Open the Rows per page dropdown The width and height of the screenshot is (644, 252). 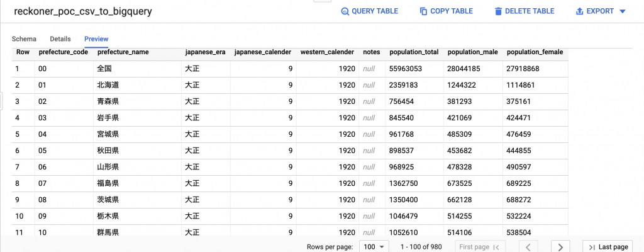[x=374, y=246]
